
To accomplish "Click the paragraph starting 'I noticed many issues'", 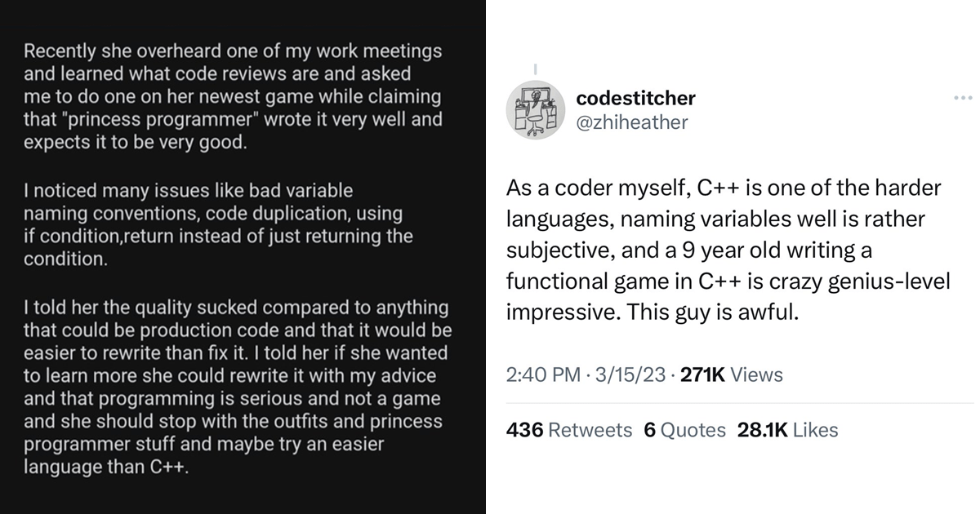I will [x=218, y=225].
